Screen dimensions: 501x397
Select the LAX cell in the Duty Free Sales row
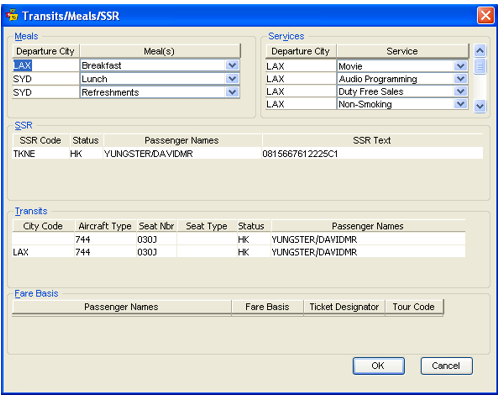[301, 92]
